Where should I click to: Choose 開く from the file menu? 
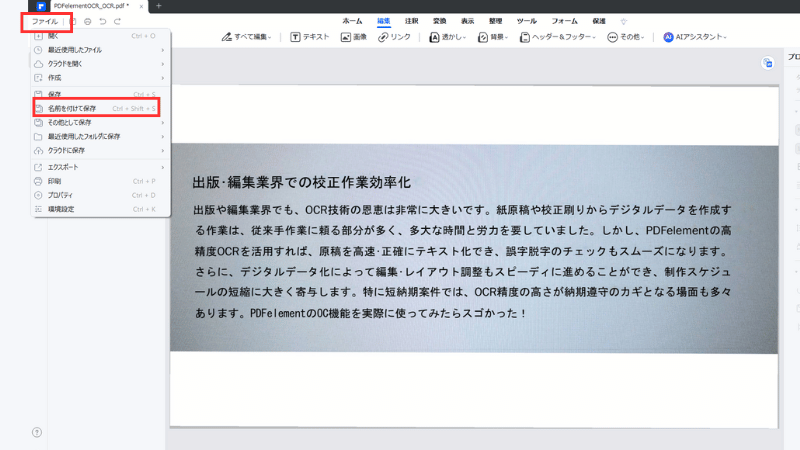click(x=101, y=36)
